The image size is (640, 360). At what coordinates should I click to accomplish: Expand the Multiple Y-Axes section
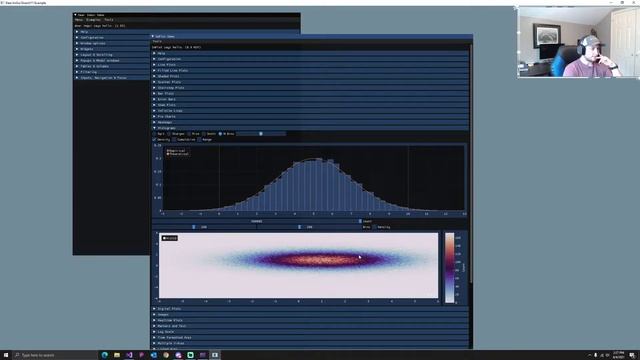tap(311, 343)
